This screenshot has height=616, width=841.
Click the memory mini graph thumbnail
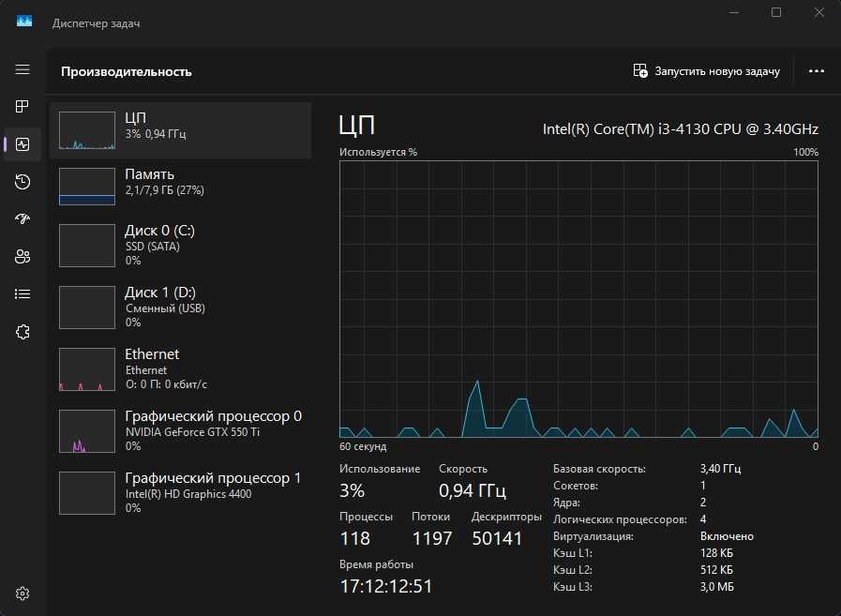tap(87, 187)
